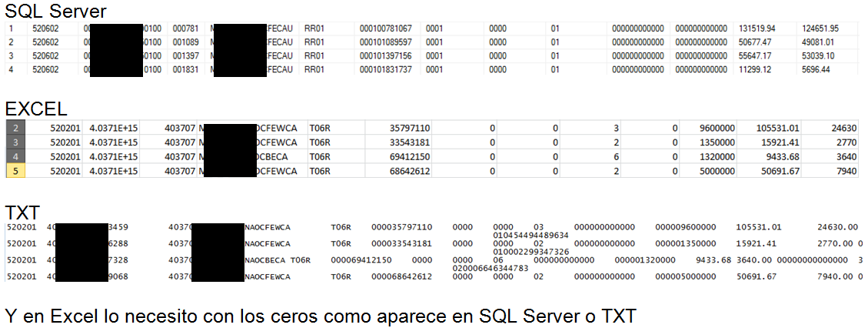Click the sentence starting "Y en Excel lo necesito"
The height and width of the screenshot is (328, 868).
pyautogui.click(x=321, y=316)
